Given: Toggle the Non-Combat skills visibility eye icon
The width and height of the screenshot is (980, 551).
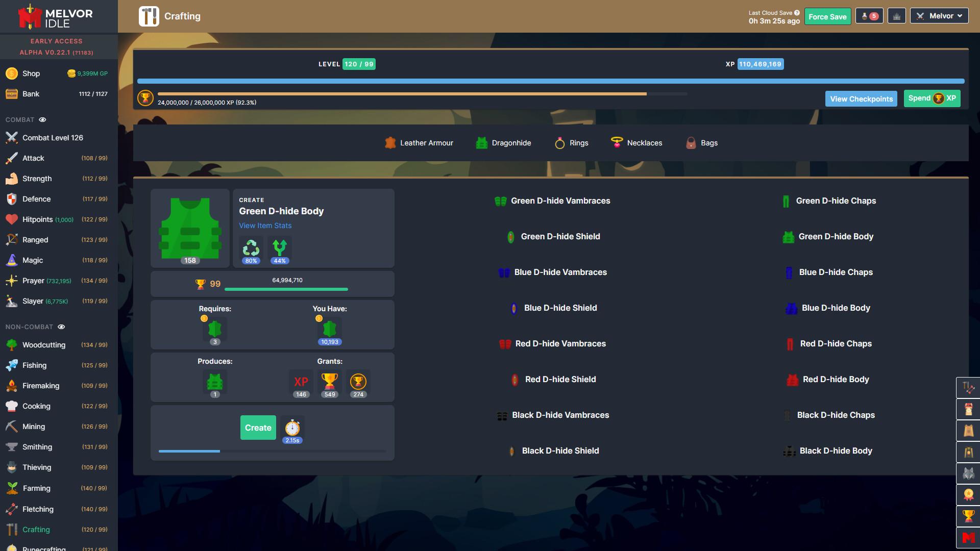Looking at the screenshot, I should coord(62,327).
